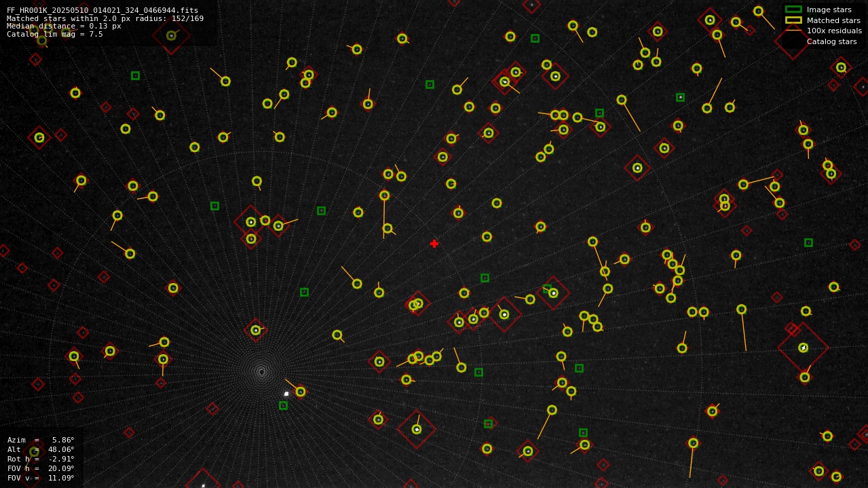This screenshot has width=868, height=488.
Task: Click the green Image stars legend square
Action: [793, 10]
